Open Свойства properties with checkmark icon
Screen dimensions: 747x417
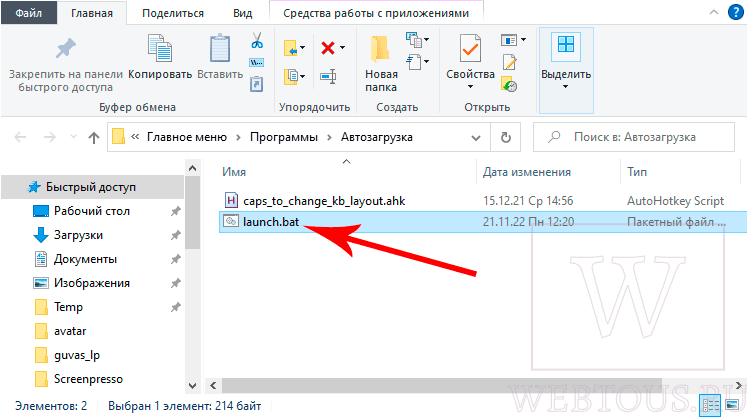(470, 48)
